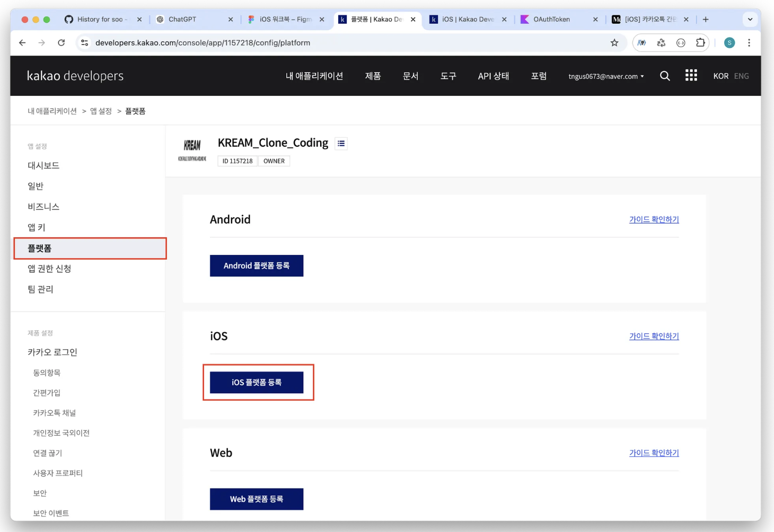This screenshot has height=532, width=774.
Task: Open 문서 menu in top navigation
Action: coord(411,76)
